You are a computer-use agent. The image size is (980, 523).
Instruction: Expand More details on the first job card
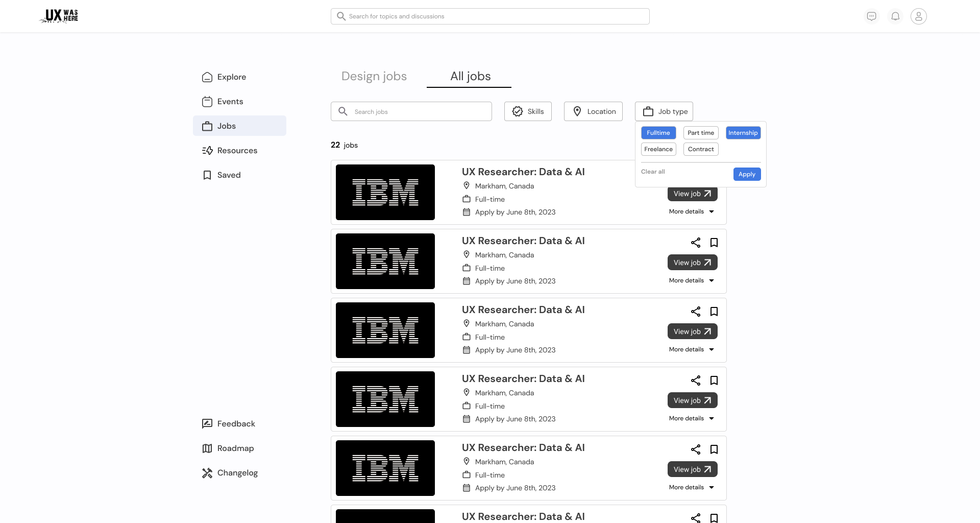692,211
